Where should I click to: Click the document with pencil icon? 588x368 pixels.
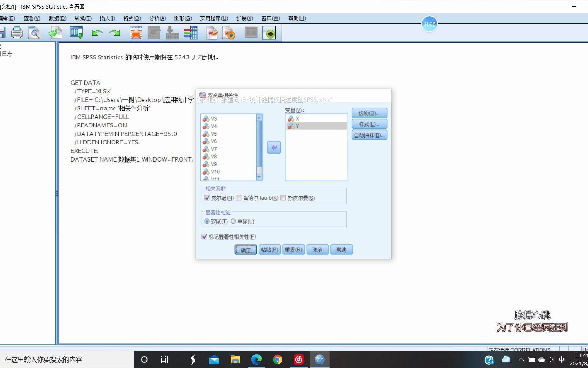point(212,33)
